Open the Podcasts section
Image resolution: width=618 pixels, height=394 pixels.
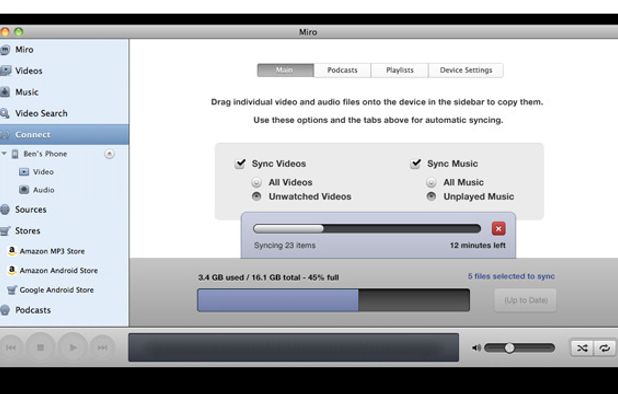pos(63,310)
